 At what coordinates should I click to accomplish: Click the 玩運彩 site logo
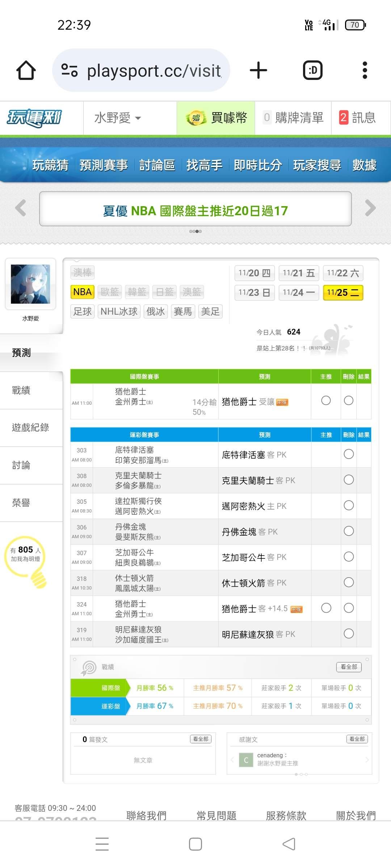tap(35, 118)
